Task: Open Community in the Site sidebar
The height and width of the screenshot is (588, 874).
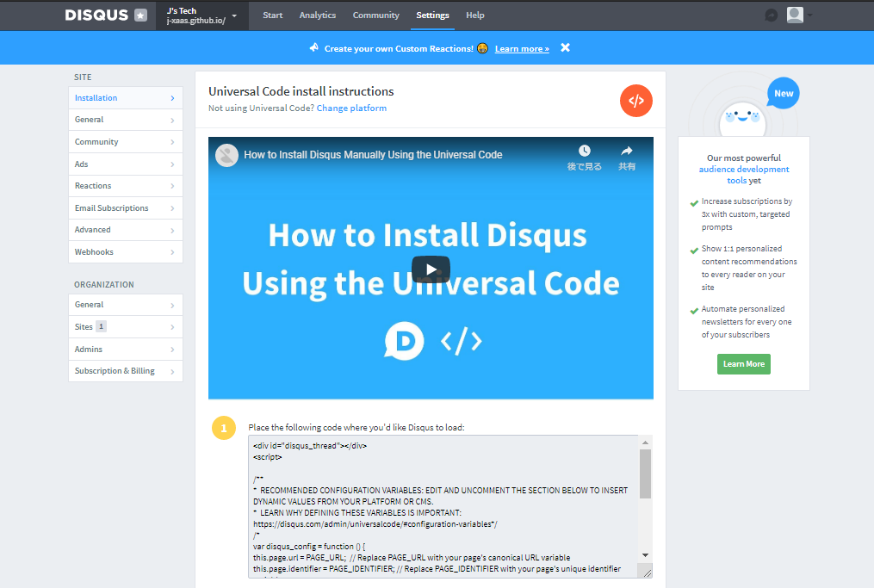Action: point(126,141)
